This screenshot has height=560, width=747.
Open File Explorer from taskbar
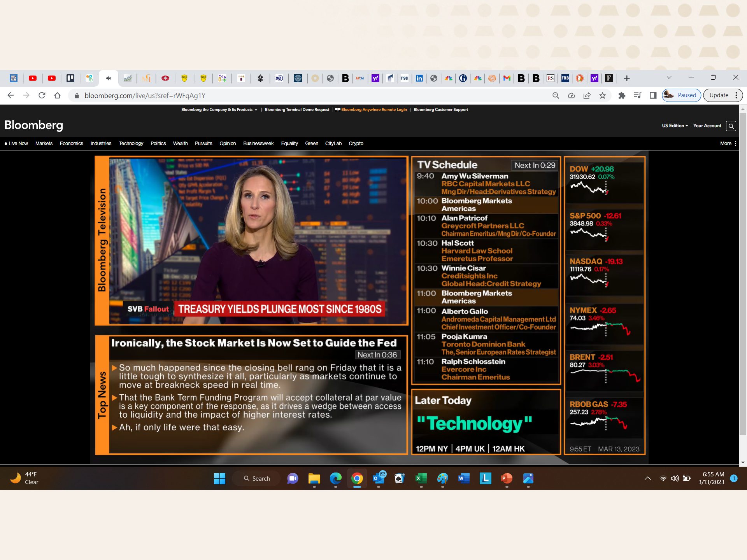(314, 478)
